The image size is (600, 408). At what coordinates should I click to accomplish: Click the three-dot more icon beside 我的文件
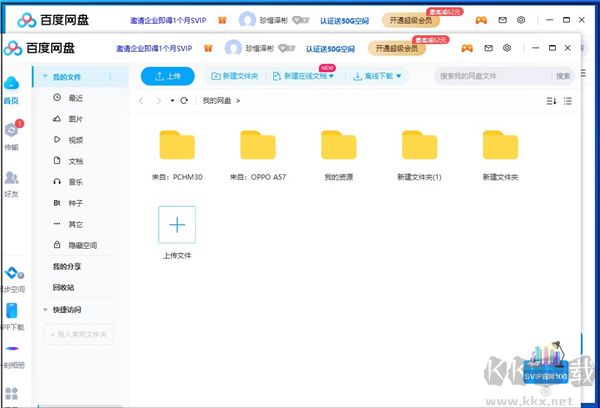[x=110, y=77]
